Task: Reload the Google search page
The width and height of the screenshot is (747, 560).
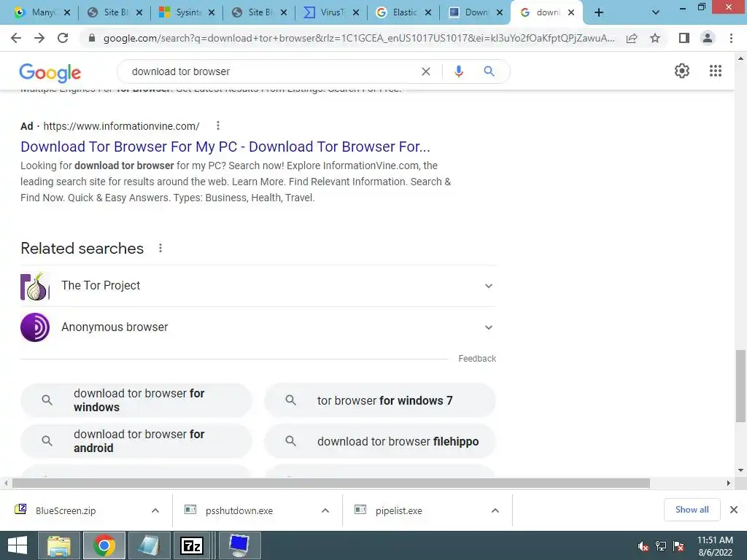Action: [x=63, y=38]
